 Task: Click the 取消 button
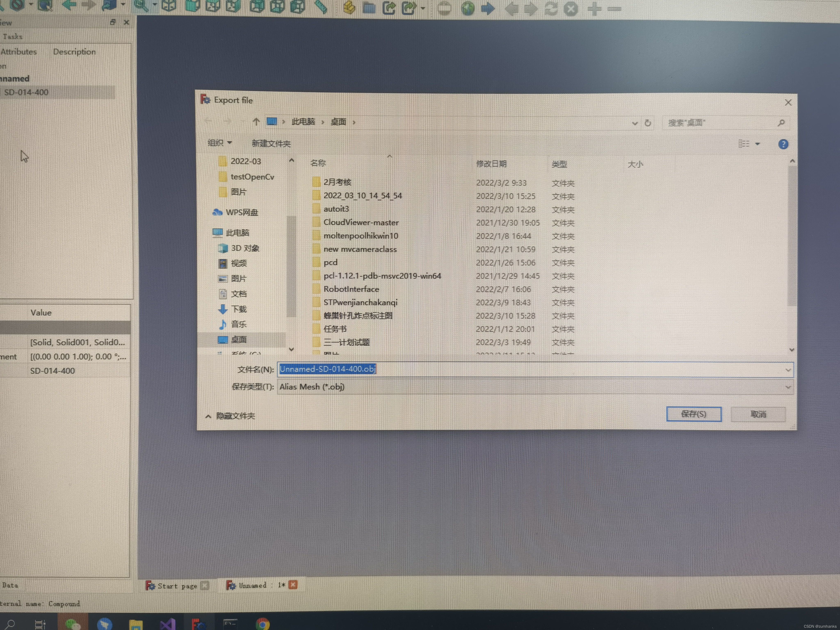[758, 414]
